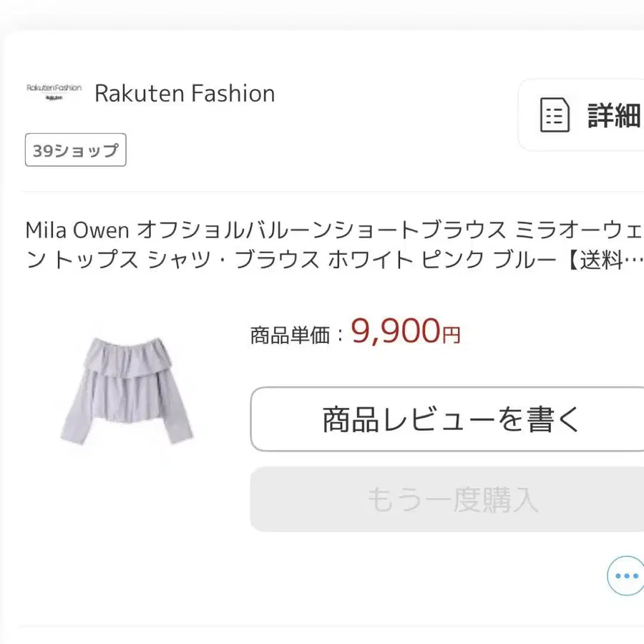Click the 9,900円 product price
This screenshot has width=644, height=644.
coord(406,332)
